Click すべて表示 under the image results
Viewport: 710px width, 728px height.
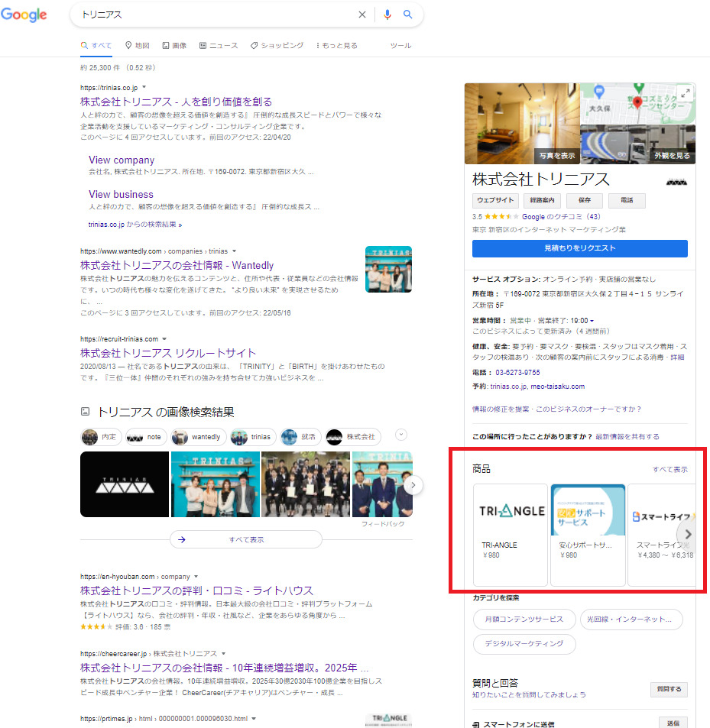246,539
